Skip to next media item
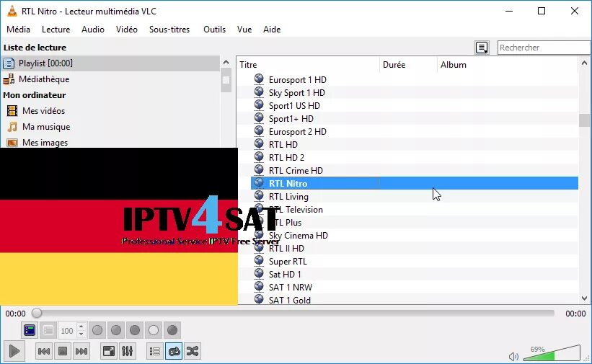Viewport: 592px width, 364px height. point(81,351)
